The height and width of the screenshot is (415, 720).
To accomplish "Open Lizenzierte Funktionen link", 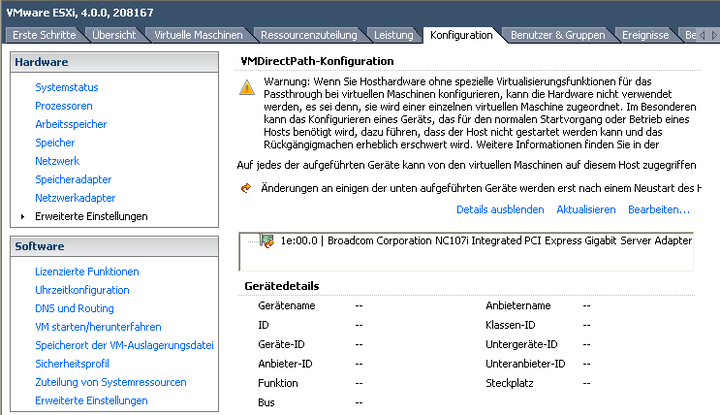I will pos(87,271).
